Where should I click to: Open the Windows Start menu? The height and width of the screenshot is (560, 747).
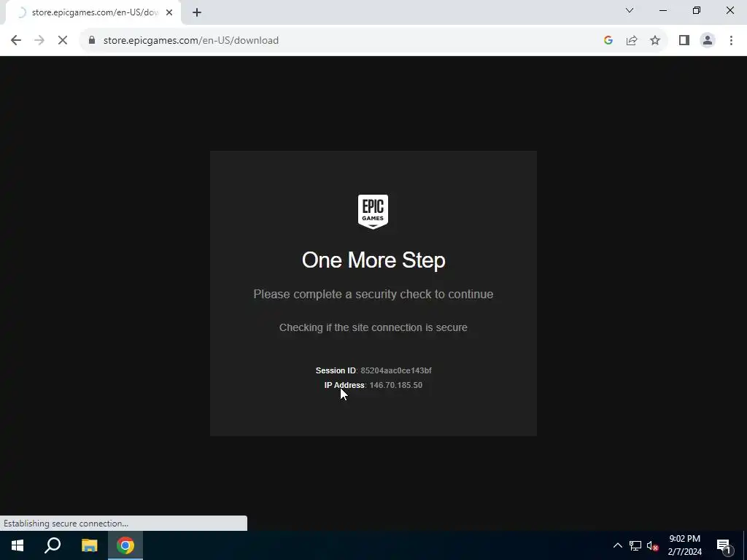point(18,545)
